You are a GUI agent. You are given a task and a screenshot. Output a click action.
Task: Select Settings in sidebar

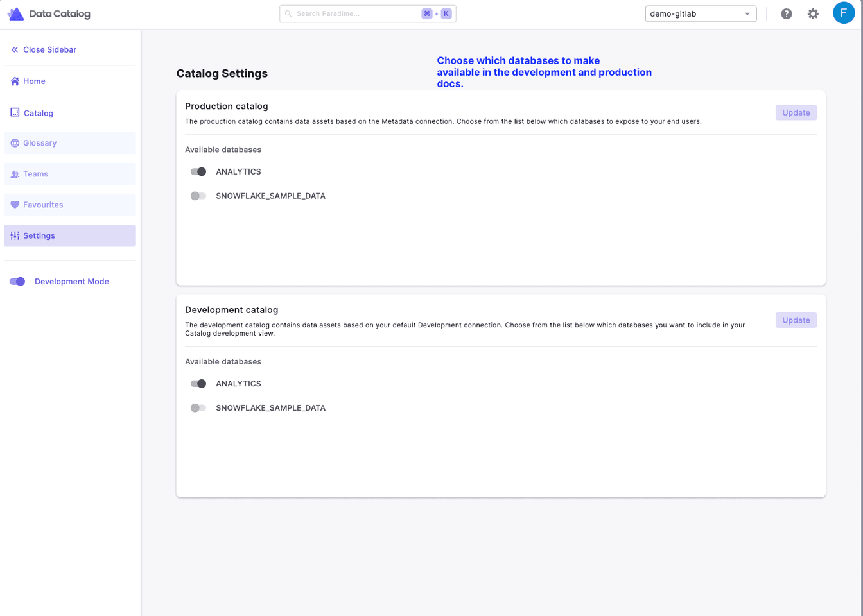70,235
